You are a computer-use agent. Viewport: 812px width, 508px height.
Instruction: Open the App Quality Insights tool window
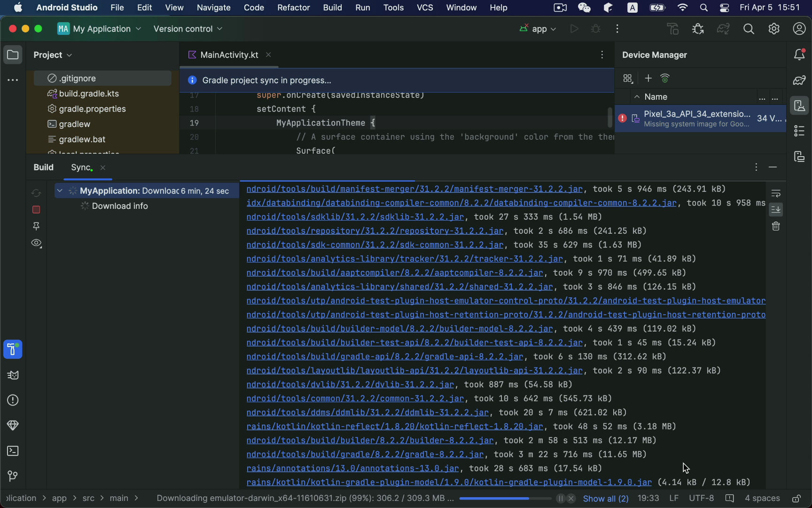point(13,426)
